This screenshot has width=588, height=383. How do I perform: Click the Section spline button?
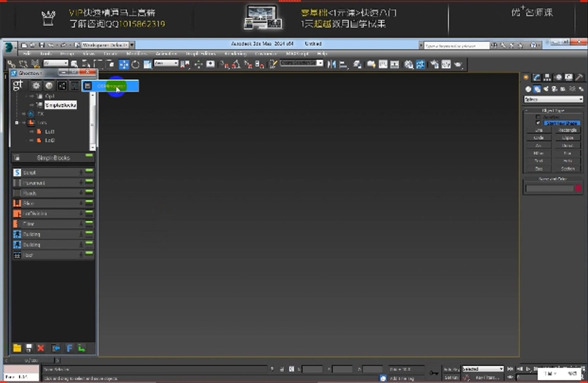tap(567, 169)
